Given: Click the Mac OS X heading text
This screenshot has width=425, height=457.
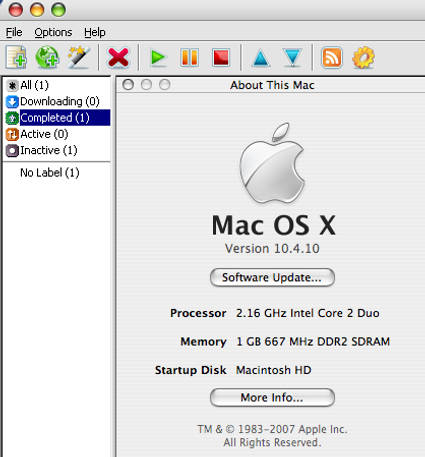Looking at the screenshot, I should coord(273,226).
